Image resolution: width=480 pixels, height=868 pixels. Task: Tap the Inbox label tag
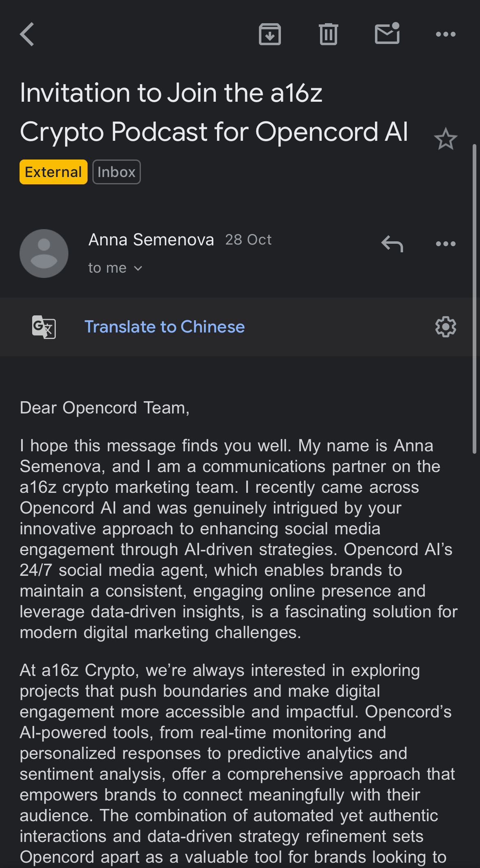coord(116,172)
